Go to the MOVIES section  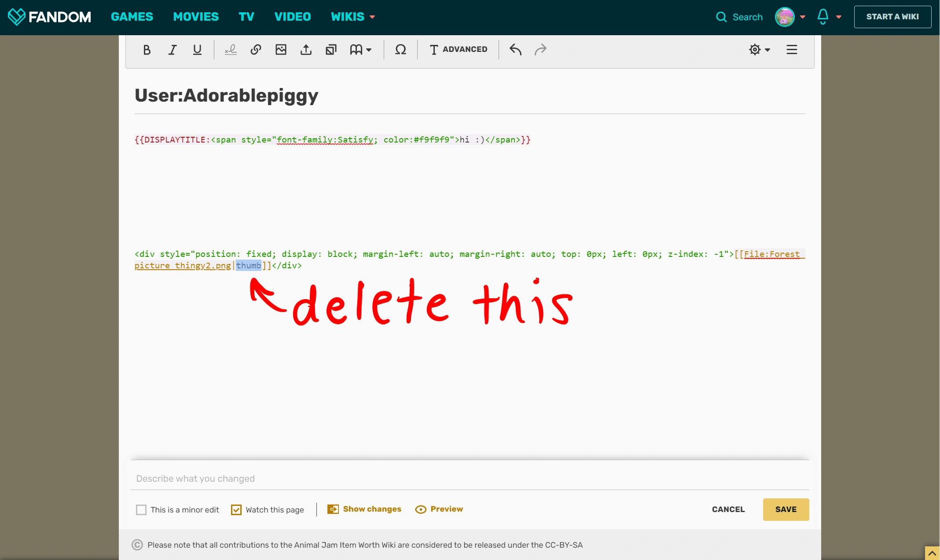point(196,17)
